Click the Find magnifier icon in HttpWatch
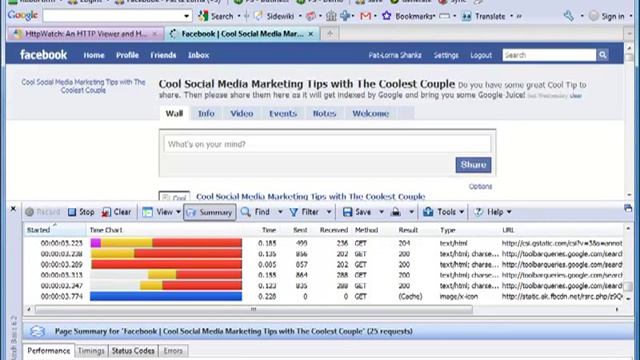The width and height of the screenshot is (640, 360). pyautogui.click(x=246, y=212)
